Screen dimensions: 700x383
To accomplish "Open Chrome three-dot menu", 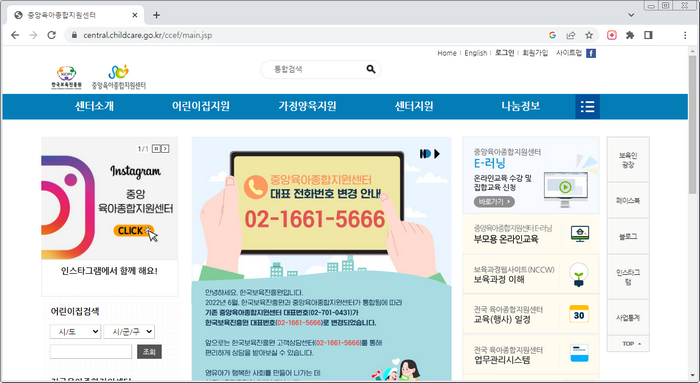I will click(x=685, y=35).
